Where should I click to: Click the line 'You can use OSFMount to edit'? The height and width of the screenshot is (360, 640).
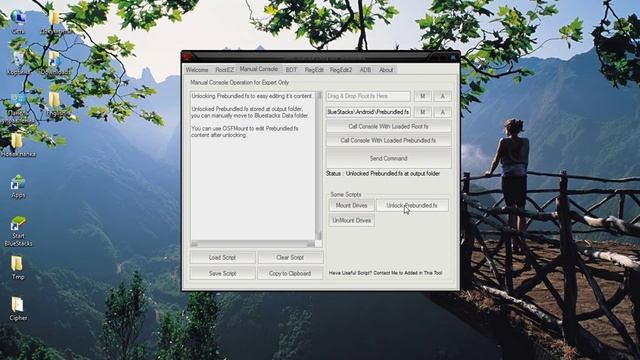[x=245, y=129]
